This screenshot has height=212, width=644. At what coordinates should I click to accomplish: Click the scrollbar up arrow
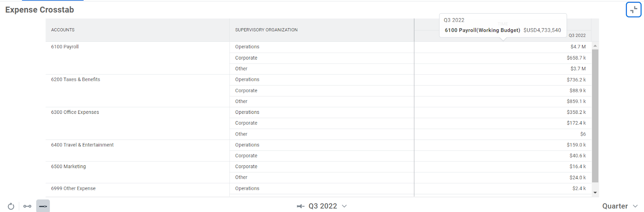coord(595,45)
